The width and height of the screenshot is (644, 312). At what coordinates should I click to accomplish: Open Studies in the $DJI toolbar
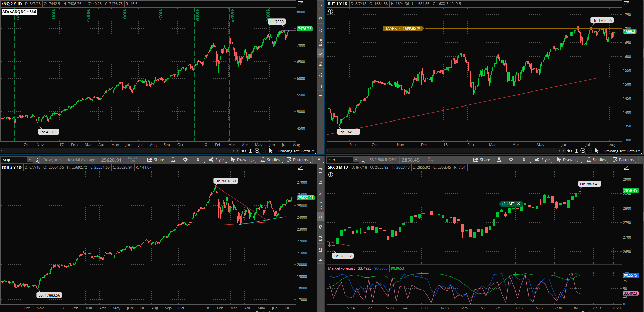click(x=270, y=160)
